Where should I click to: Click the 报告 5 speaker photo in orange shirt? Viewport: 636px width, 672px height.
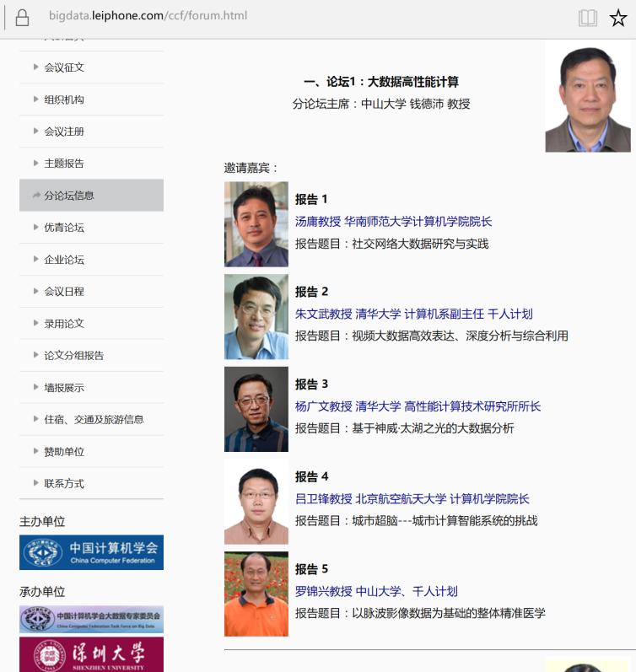pyautogui.click(x=256, y=594)
